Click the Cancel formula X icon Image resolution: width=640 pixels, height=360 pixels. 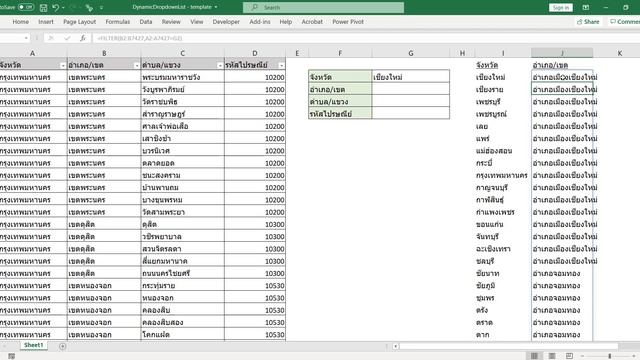coord(51,38)
